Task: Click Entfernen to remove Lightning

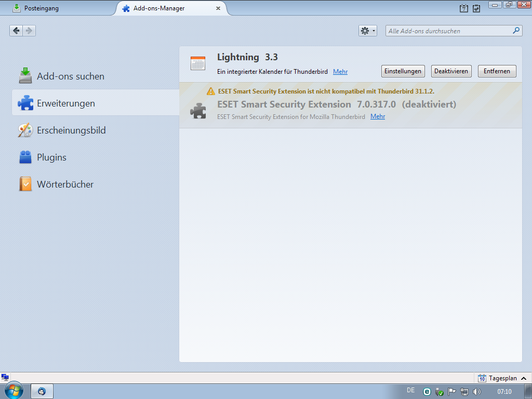Action: coord(497,71)
